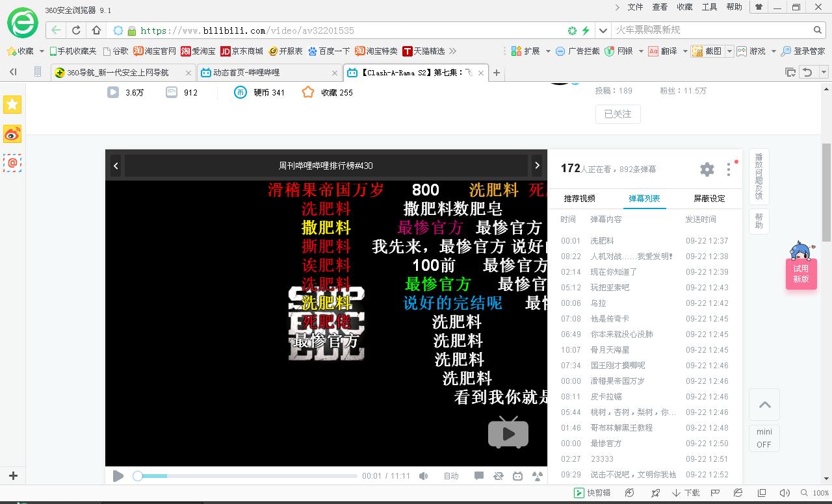
Task: Open the 帮助 side panel button
Action: (x=759, y=220)
